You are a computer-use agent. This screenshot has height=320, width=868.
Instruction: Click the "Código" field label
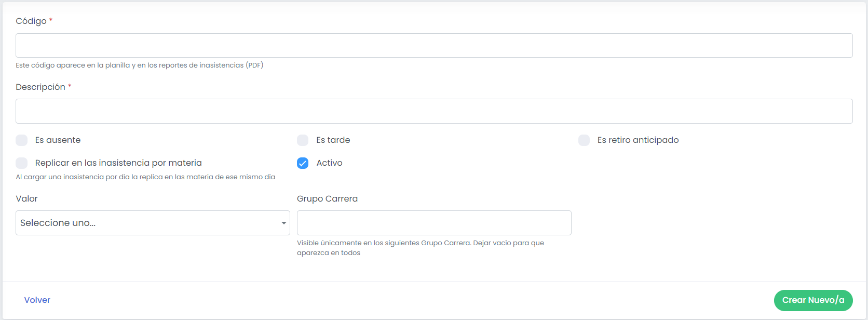point(31,21)
